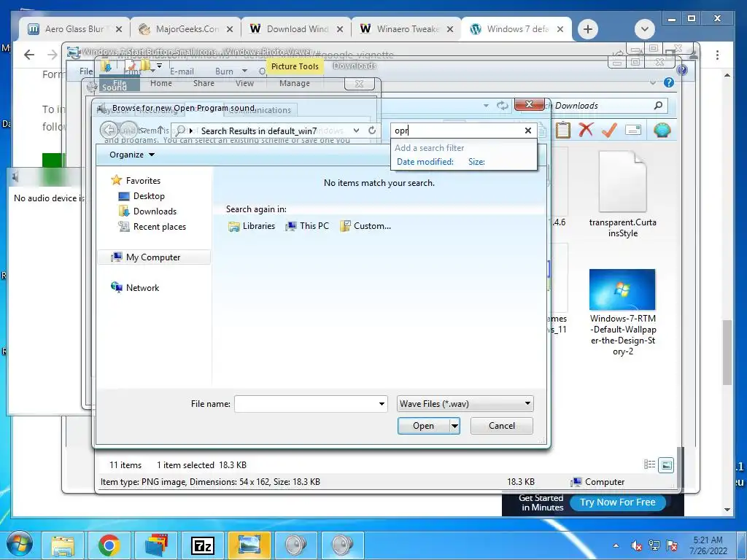Open Action Center flag tray icon

[672, 545]
